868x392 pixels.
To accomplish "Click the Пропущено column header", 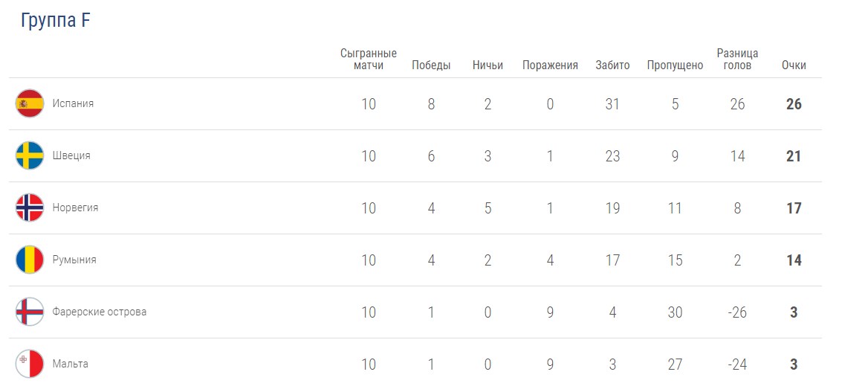I will pos(675,65).
